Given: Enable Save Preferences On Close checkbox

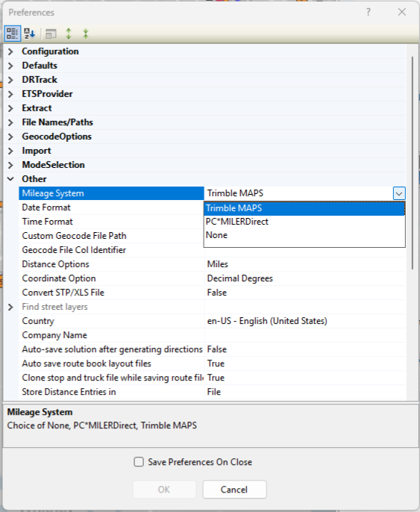Looking at the screenshot, I should click(139, 462).
